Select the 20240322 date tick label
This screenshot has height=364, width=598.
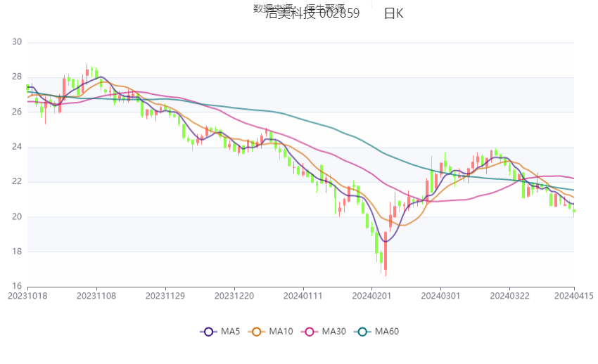510,296
